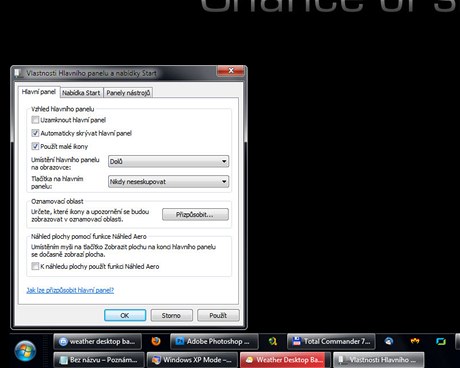Uncheck Automaticky skrývat hlavní panel

coord(35,133)
